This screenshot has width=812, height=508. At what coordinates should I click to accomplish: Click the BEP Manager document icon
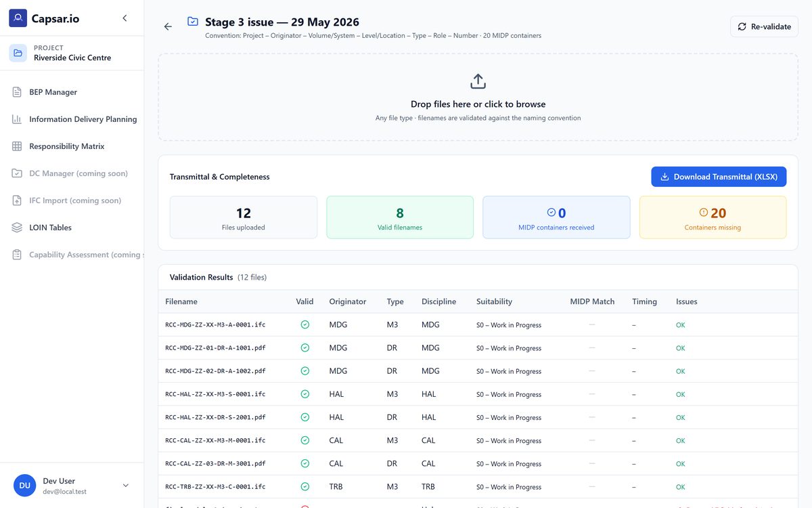(x=17, y=92)
